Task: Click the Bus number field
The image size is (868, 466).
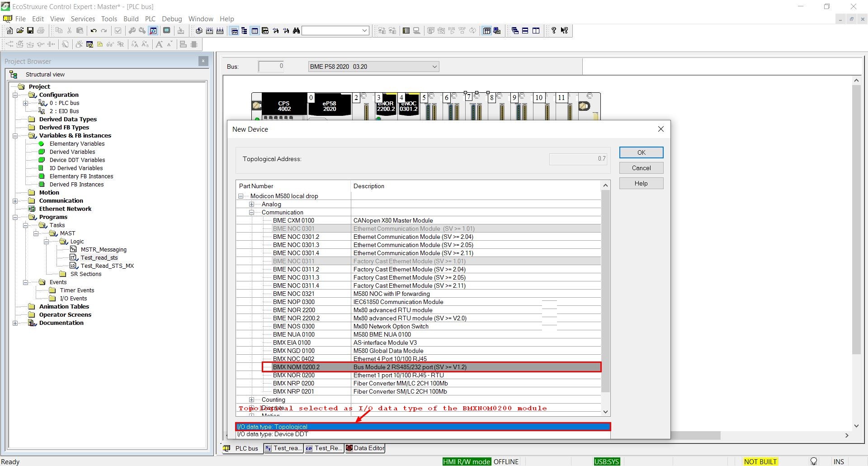Action: (x=271, y=67)
